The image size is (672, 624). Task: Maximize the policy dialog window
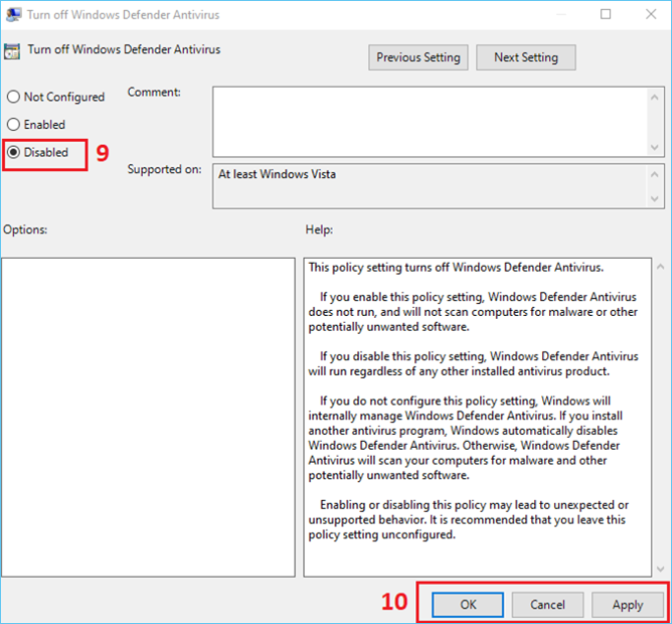(x=606, y=14)
